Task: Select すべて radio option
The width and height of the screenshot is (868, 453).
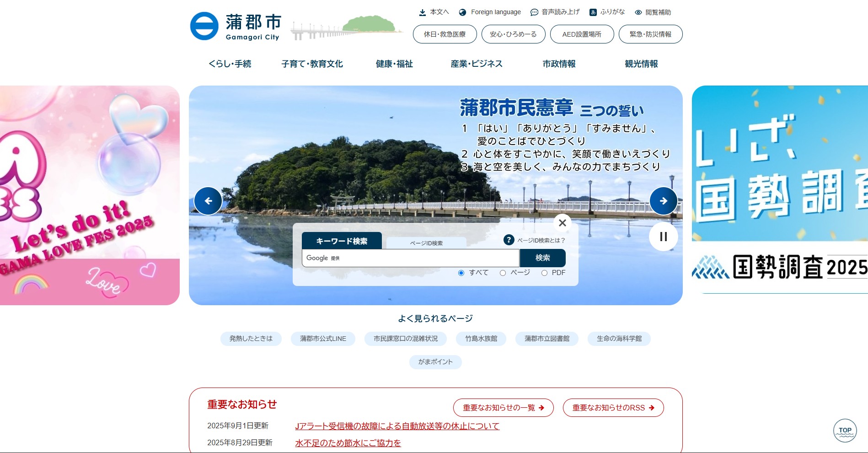Action: (461, 273)
